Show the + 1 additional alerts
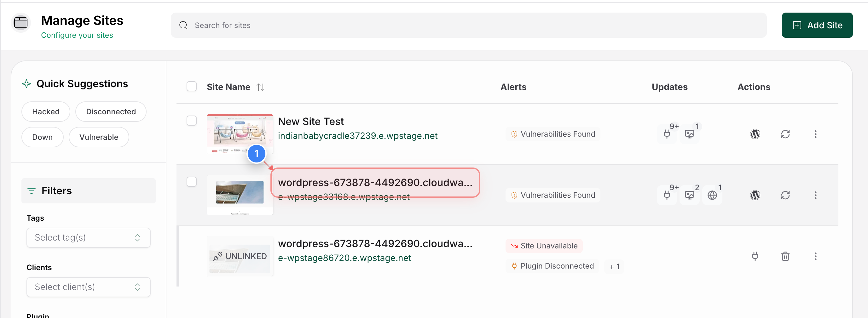Screen dimensions: 868x318 pyautogui.click(x=614, y=266)
